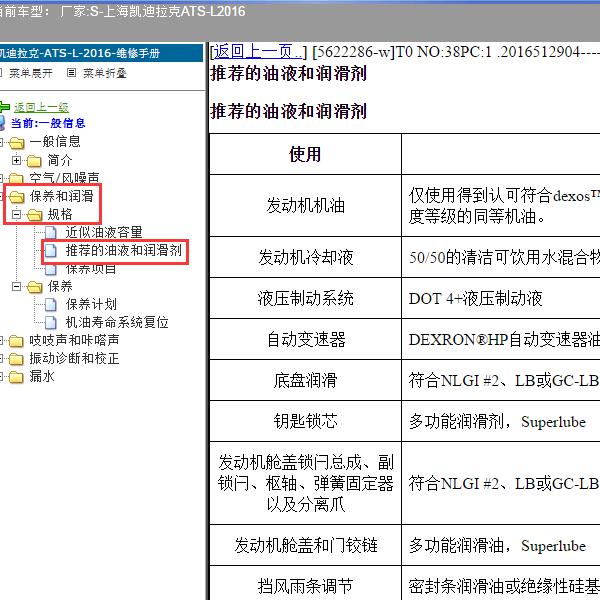
Task: Click the 发动机机油 table cell
Action: click(x=305, y=205)
